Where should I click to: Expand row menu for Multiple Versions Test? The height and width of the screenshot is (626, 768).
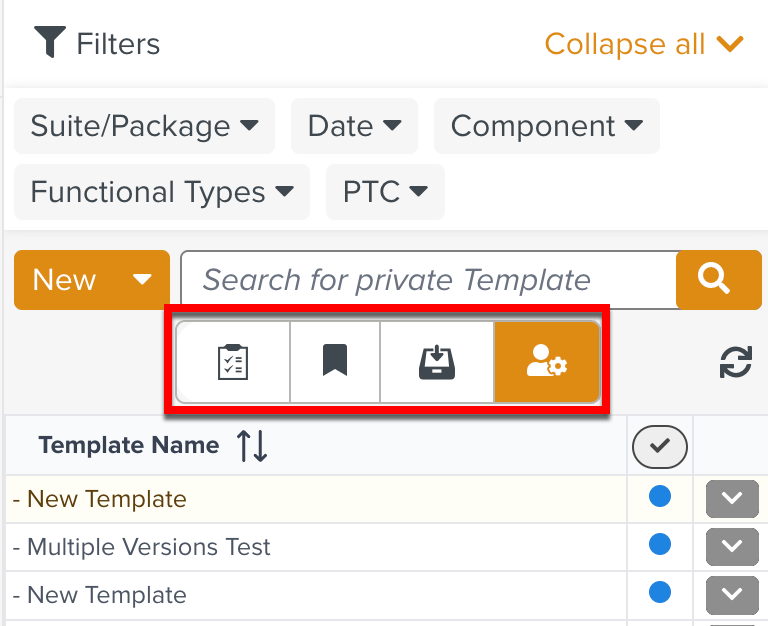tap(732, 546)
